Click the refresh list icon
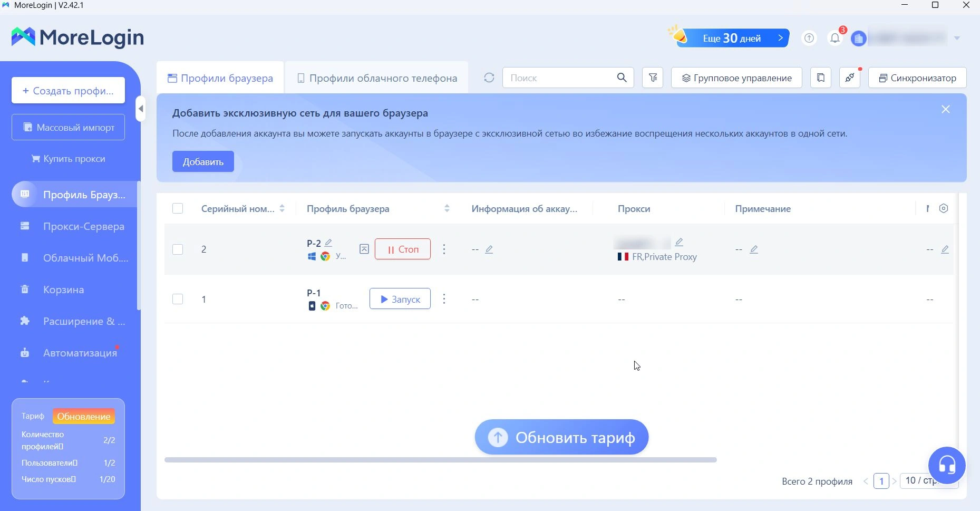The image size is (980, 511). (489, 78)
